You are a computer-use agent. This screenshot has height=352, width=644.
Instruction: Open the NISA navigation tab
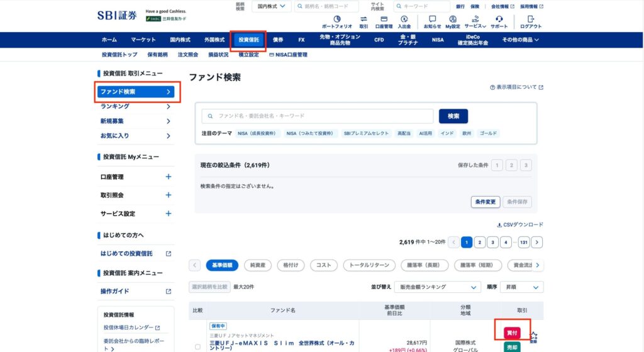pos(438,40)
